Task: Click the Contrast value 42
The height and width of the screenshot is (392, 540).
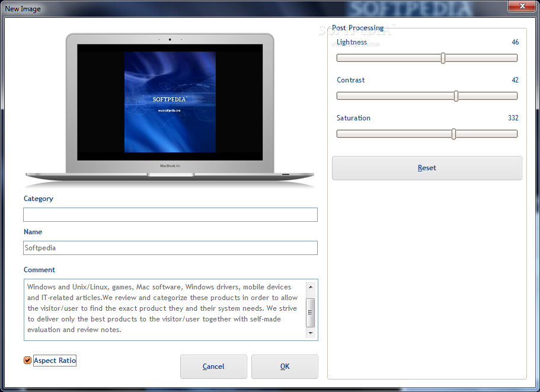Action: [x=515, y=80]
